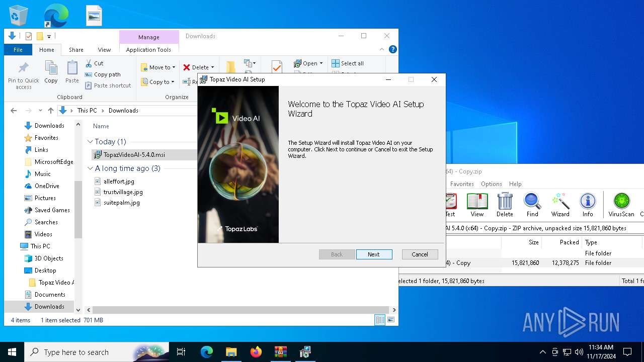Viewport: 644px width, 362px height.
Task: Click Pin to Quick access icon
Action: click(x=24, y=75)
